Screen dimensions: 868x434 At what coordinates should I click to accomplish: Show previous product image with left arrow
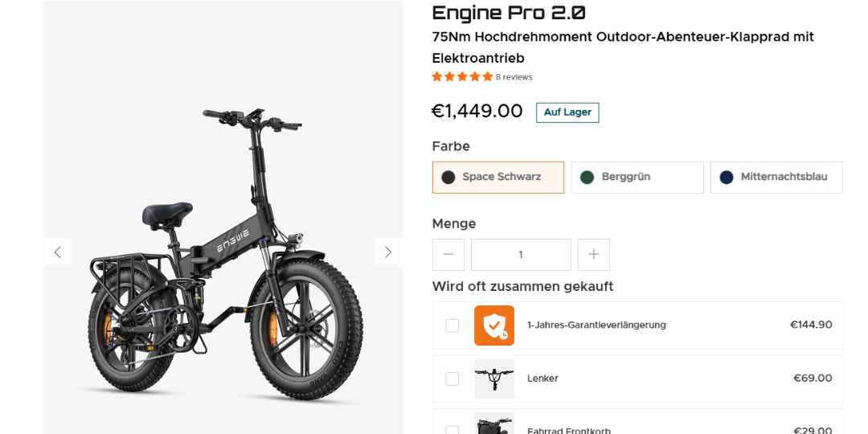point(58,252)
